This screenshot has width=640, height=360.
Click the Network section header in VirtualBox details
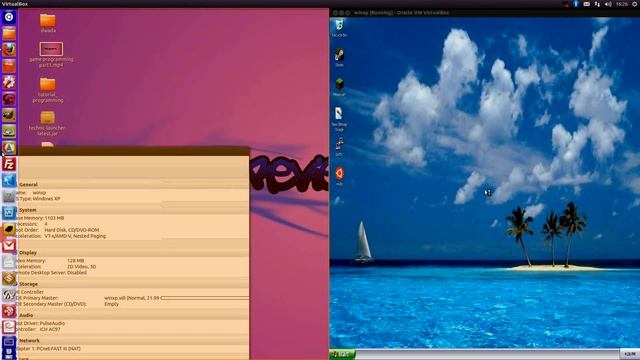[x=29, y=340]
